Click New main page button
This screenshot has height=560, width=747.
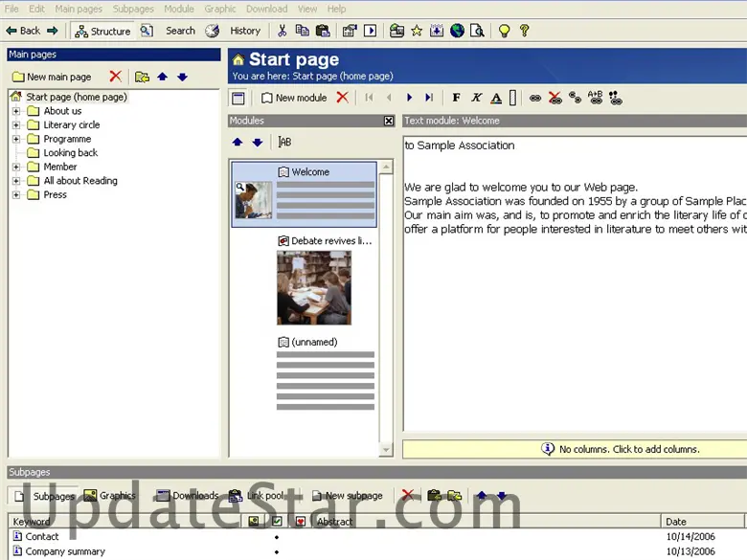[x=52, y=77]
